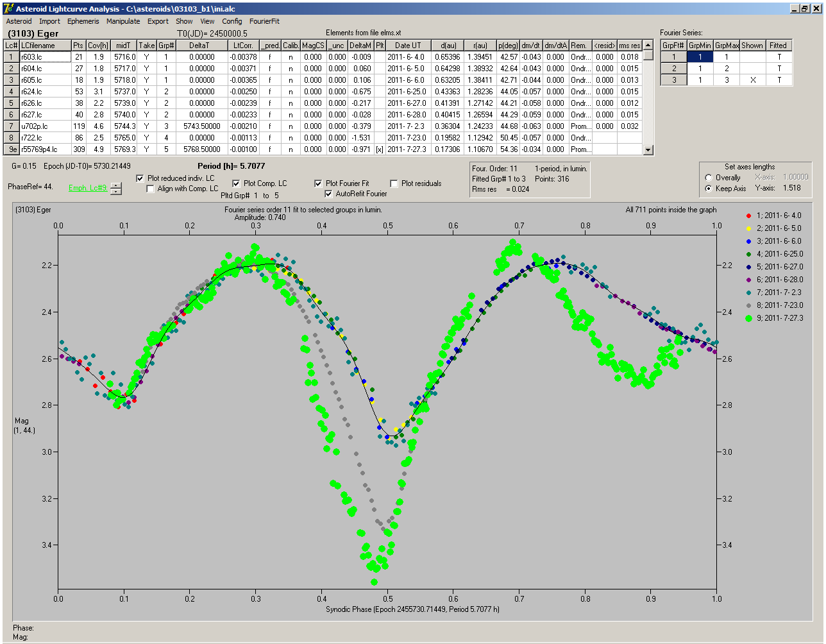The width and height of the screenshot is (826, 644).
Task: Select row header 1 for r603.lc
Action: point(12,57)
